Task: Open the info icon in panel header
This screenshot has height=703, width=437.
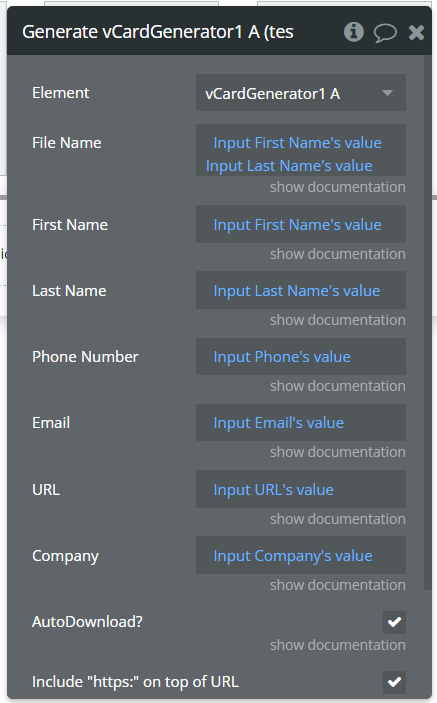Action: [354, 32]
